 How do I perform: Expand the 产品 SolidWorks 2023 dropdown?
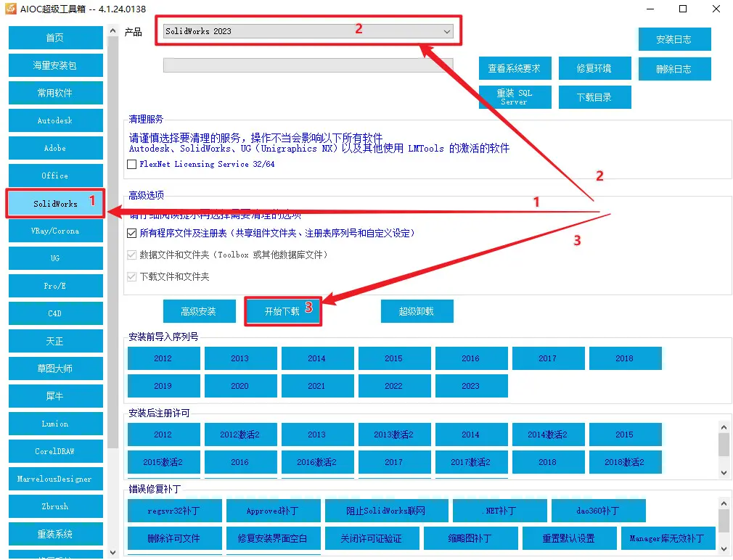pyautogui.click(x=308, y=31)
